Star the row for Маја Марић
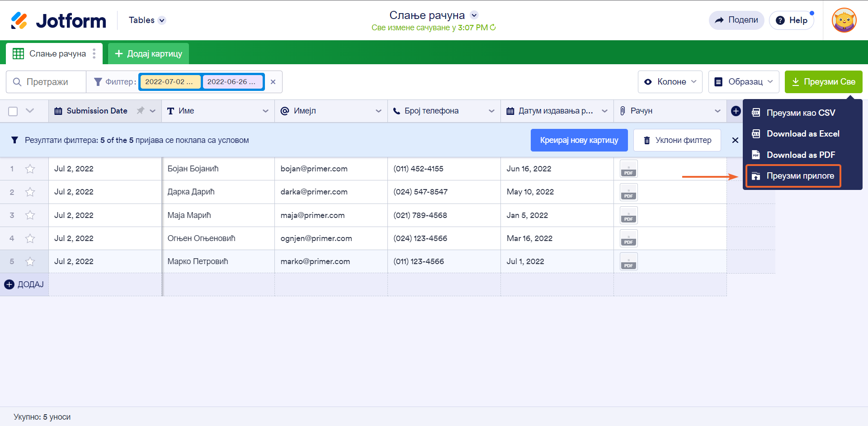Viewport: 868px width, 426px height. (30, 215)
